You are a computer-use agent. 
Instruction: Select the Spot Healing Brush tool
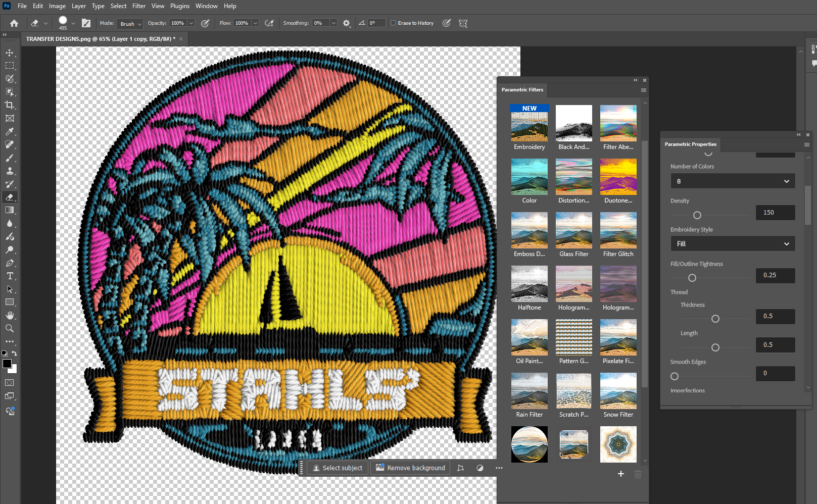[x=10, y=144]
